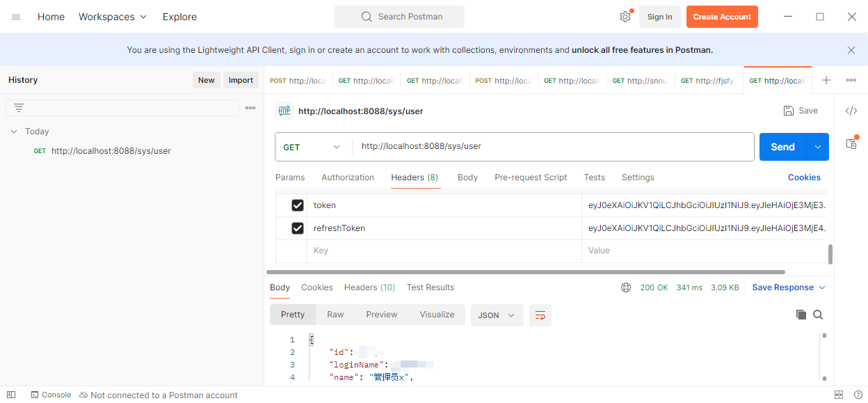Click the blue Send button
This screenshot has height=403, width=868.
click(x=782, y=147)
